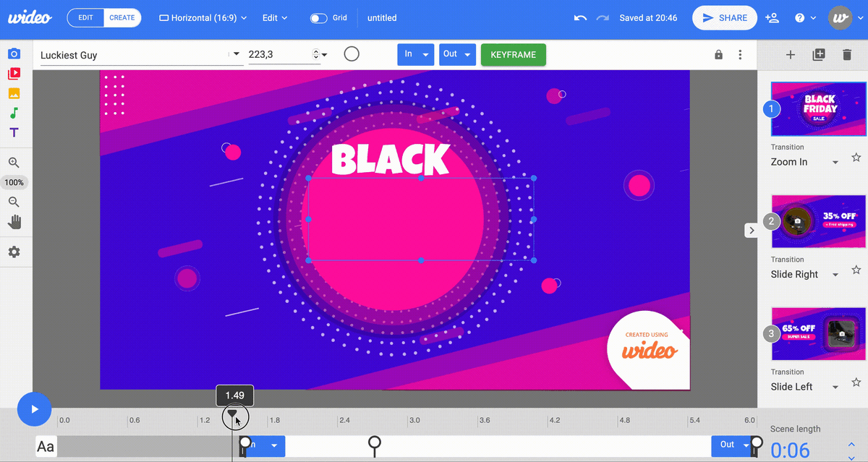Viewport: 868px width, 462px height.
Task: Favorite the Slide Right transition star
Action: (x=856, y=270)
